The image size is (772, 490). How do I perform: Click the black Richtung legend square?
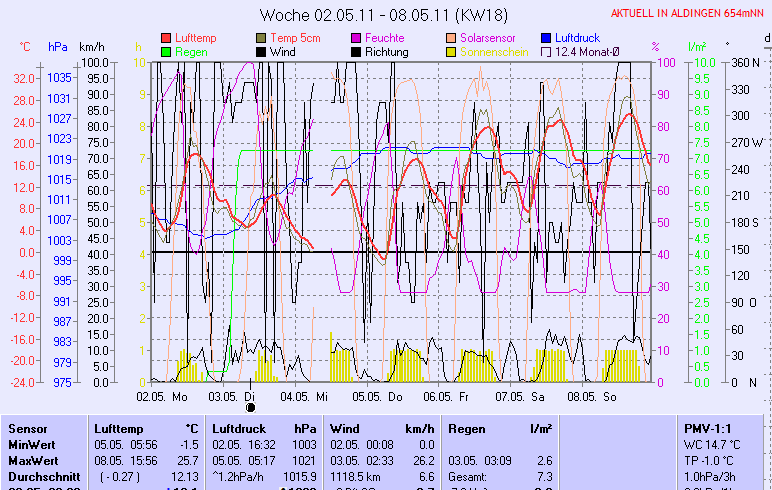357,52
